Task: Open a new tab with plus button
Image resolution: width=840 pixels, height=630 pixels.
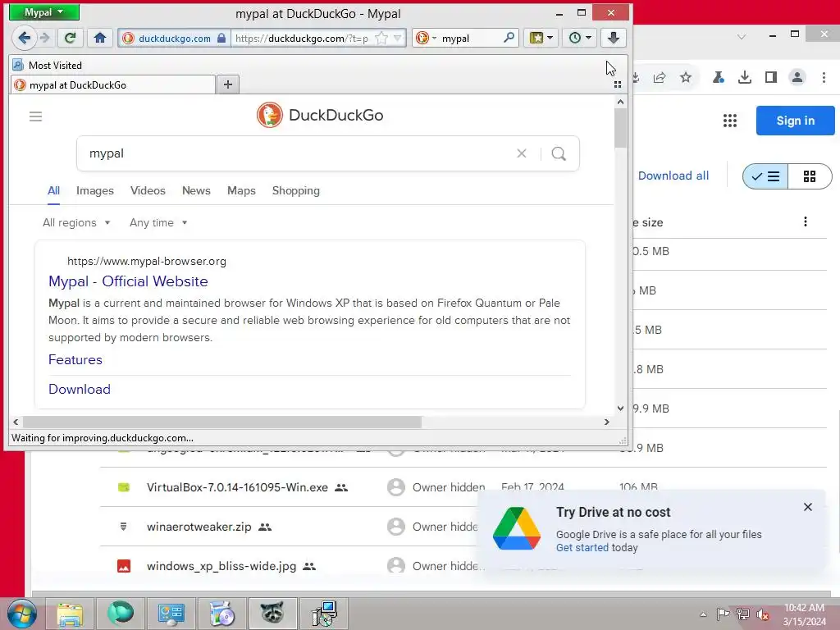Action: click(228, 84)
